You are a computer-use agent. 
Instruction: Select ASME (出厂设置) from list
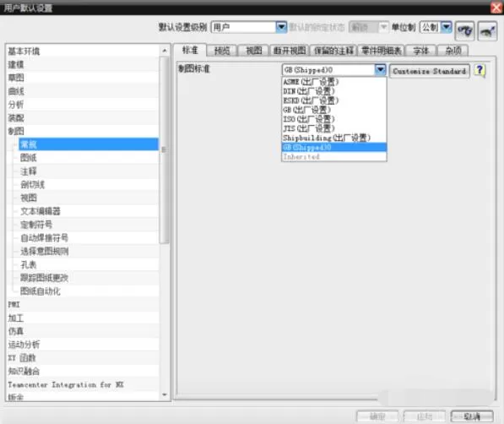click(x=334, y=82)
